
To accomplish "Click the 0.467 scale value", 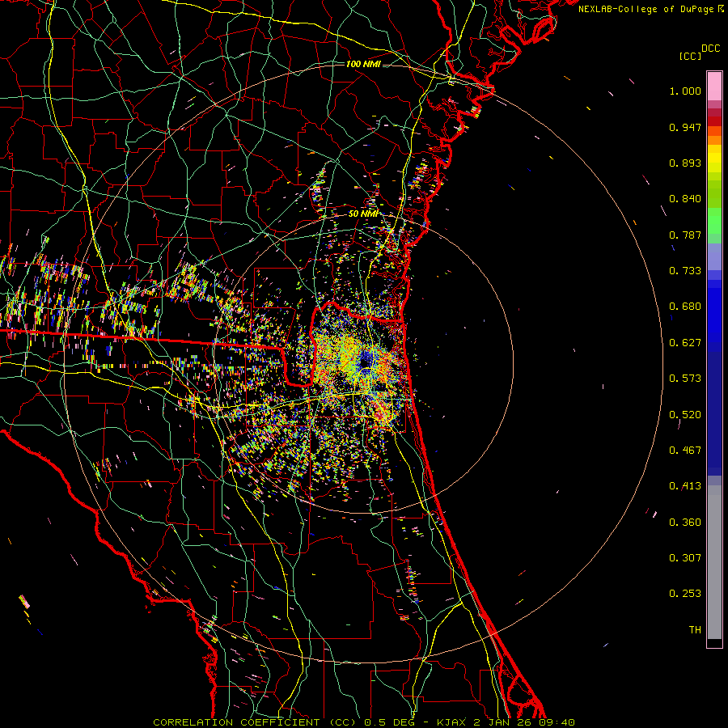I will coord(685,451).
